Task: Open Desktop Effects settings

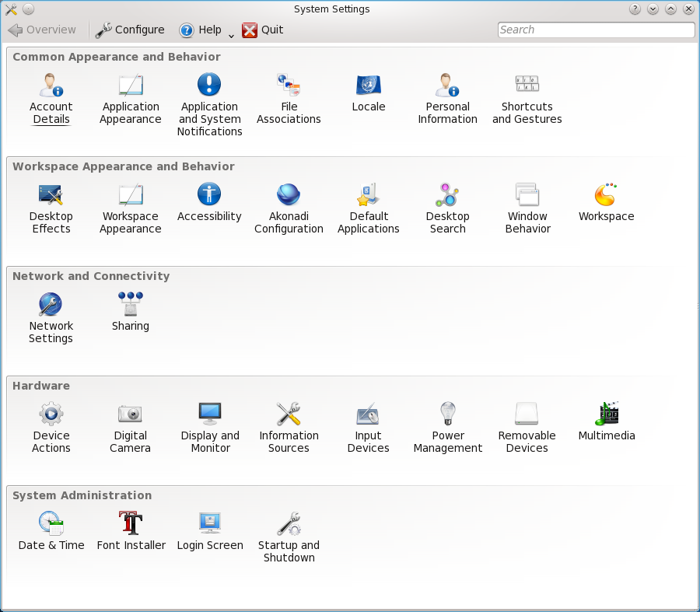Action: click(51, 209)
